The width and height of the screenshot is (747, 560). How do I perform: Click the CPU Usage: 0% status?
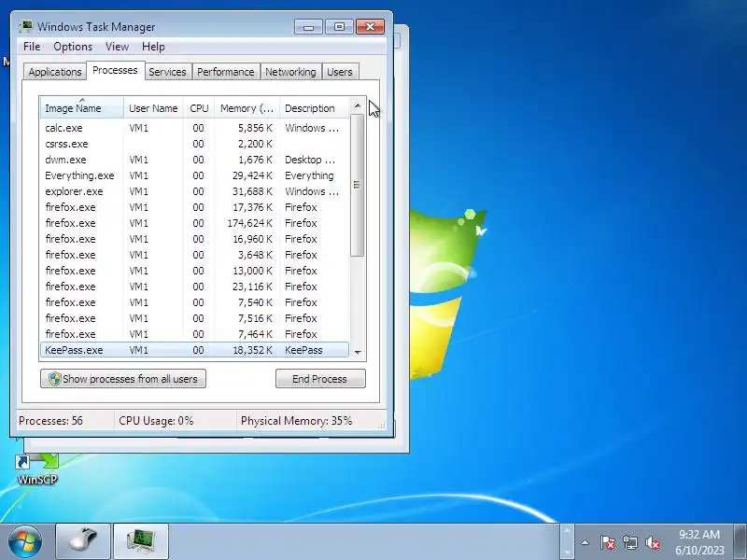(156, 421)
